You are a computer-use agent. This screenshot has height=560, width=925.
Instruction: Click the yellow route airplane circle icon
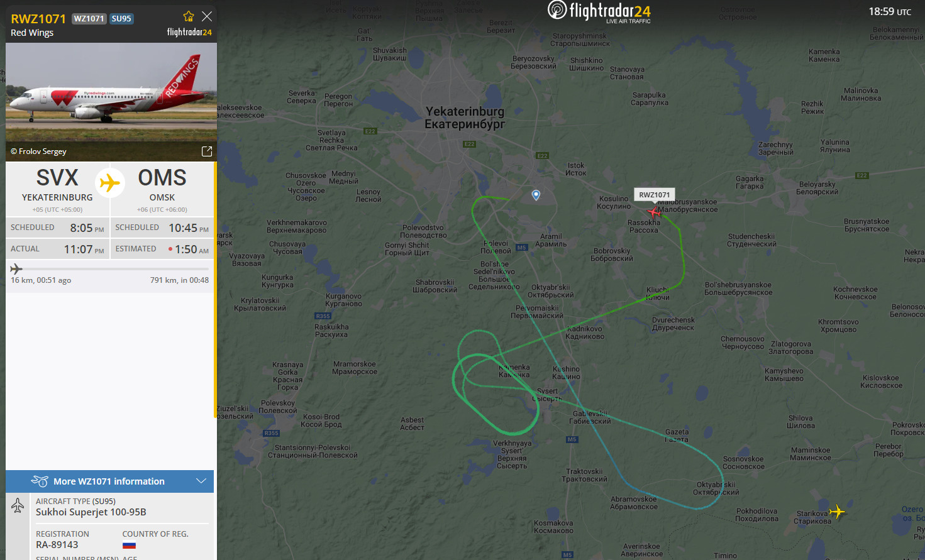110,183
